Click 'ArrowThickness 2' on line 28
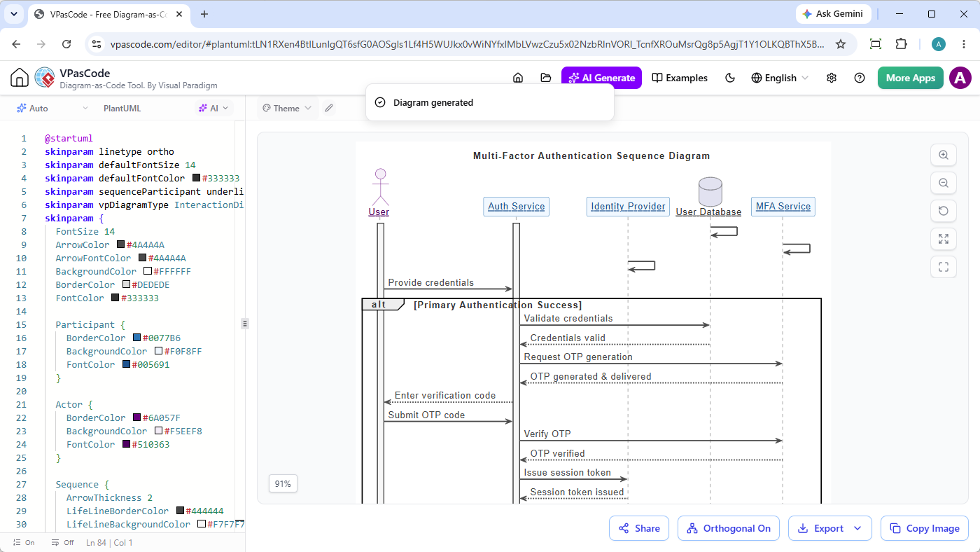The image size is (980, 552). [110, 497]
